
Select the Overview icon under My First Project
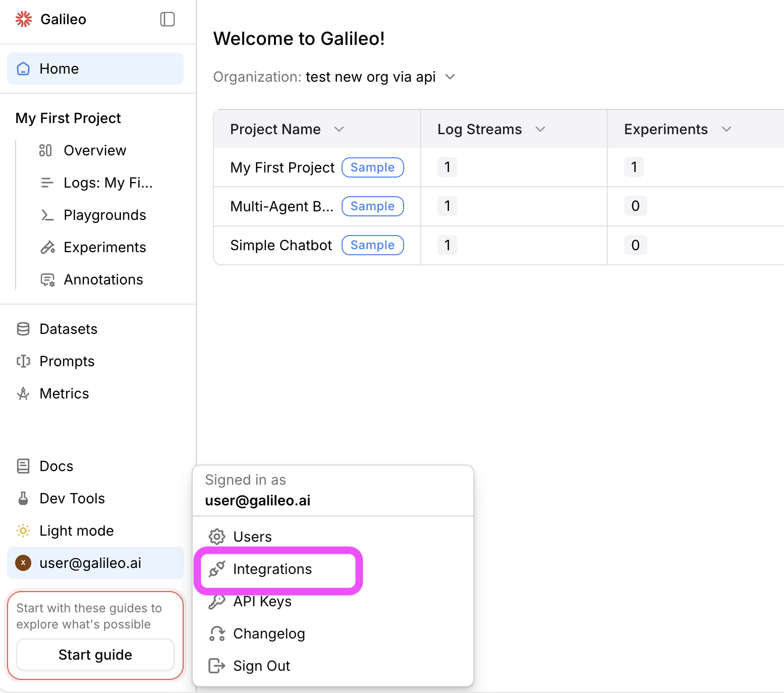point(46,150)
